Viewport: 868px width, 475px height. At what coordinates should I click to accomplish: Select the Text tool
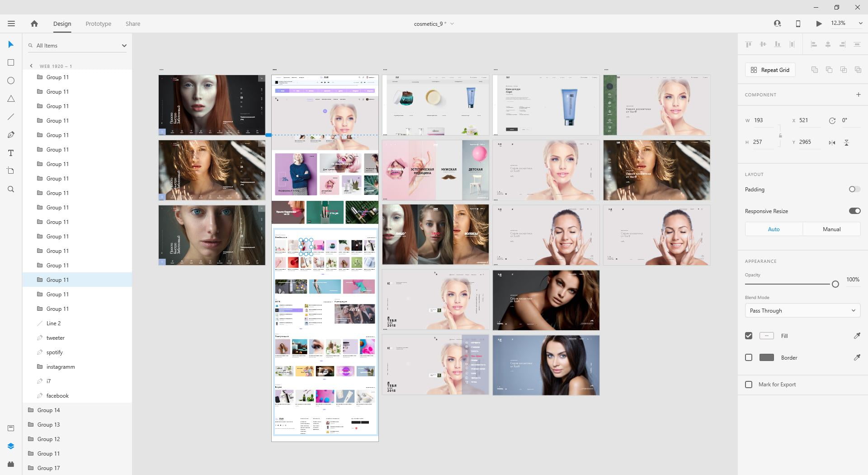11,153
